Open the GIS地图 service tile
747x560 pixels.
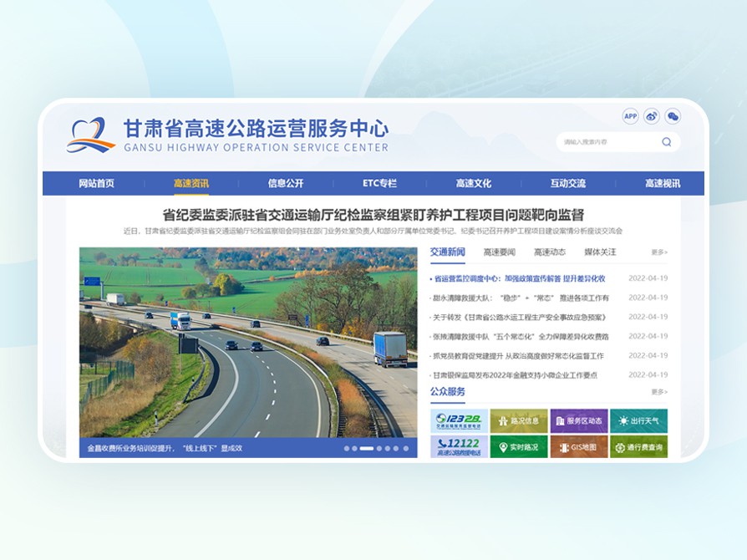click(579, 447)
